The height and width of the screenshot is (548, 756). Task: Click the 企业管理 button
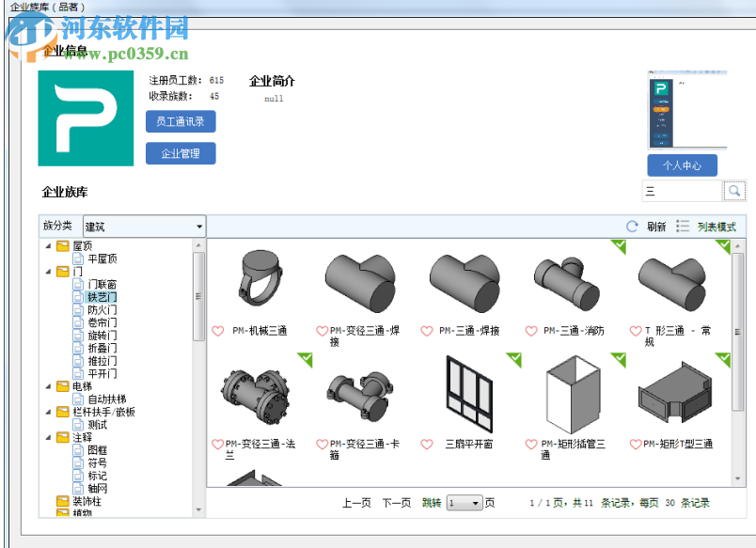pyautogui.click(x=181, y=153)
